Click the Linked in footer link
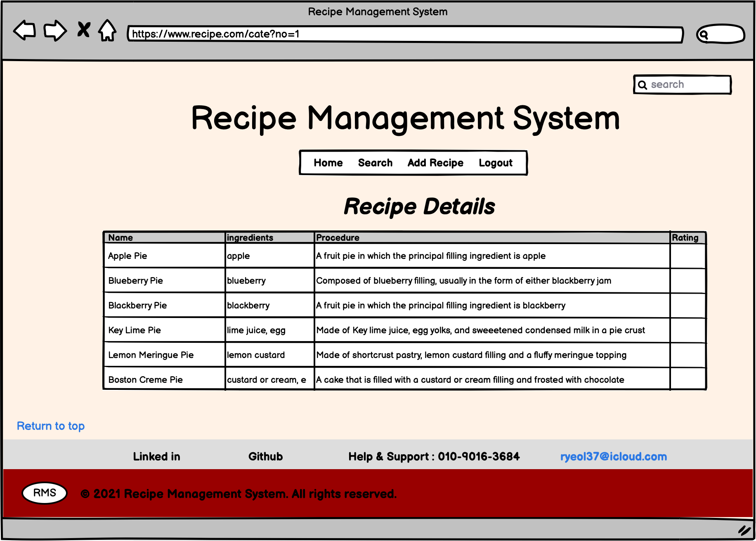This screenshot has height=541, width=756. click(x=156, y=457)
